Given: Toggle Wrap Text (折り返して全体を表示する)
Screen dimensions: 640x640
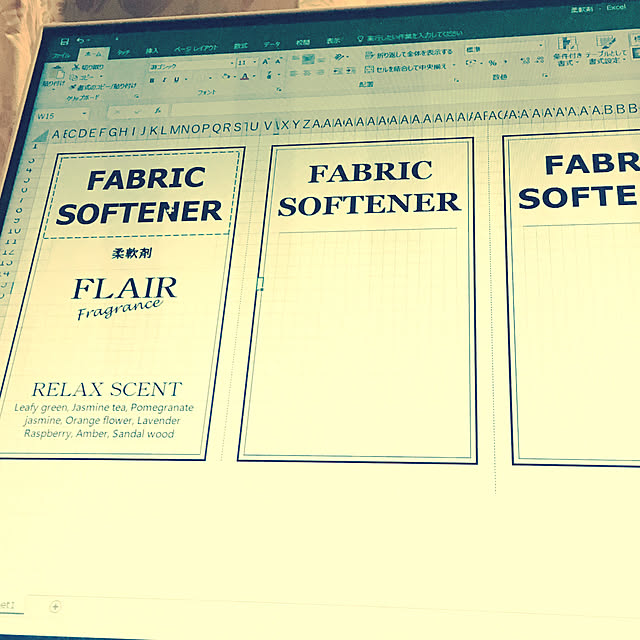Looking at the screenshot, I should 409,53.
